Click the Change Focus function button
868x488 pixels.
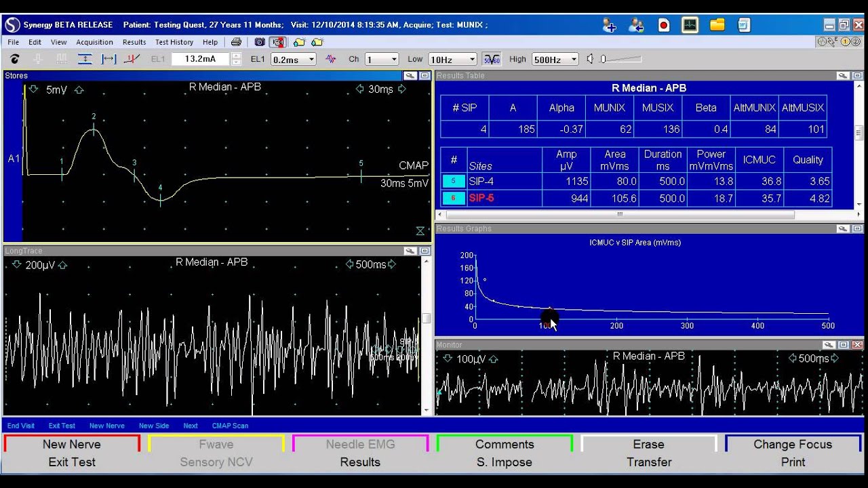point(793,445)
